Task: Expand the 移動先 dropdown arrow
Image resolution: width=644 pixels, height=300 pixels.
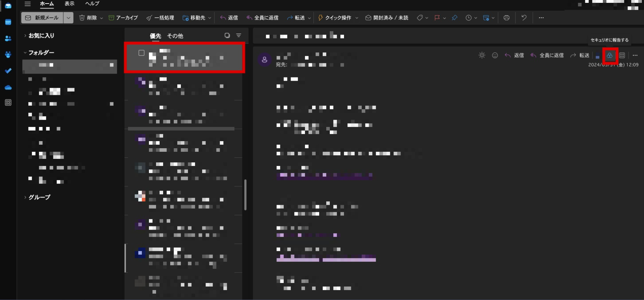Action: [x=210, y=18]
